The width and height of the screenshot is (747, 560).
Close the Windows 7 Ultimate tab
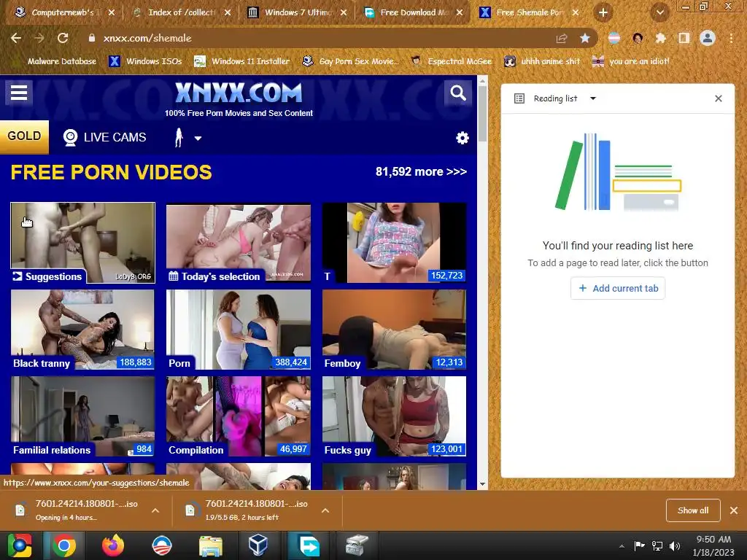click(344, 12)
